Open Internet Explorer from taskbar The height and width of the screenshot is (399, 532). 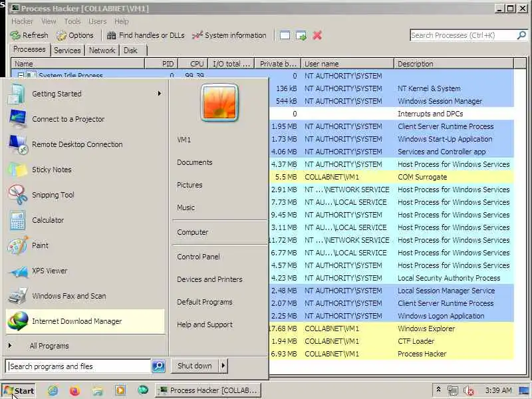53,390
